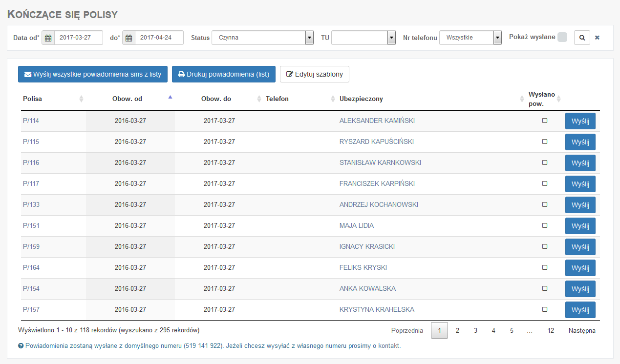Go to page 4
Screen dimensions: 620x364
493,330
